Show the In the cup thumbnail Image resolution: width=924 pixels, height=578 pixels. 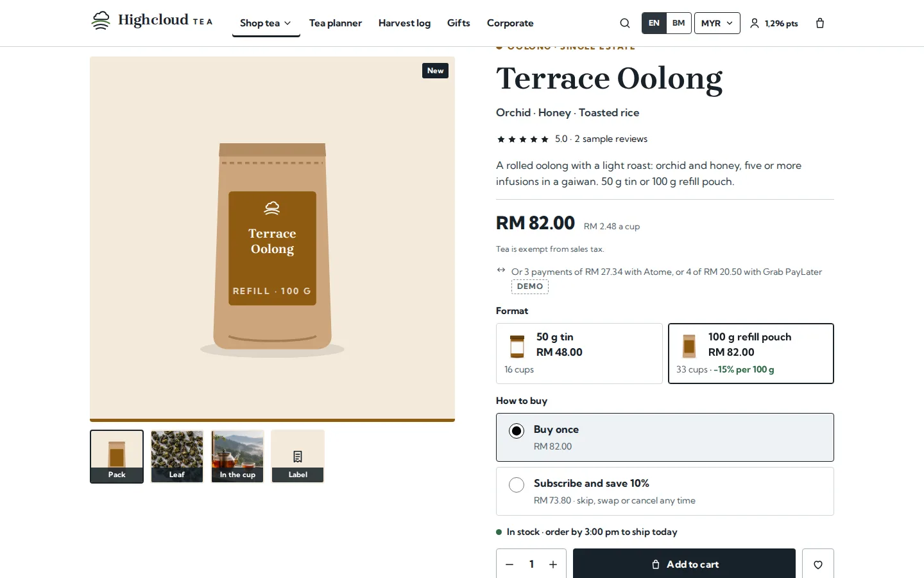(237, 457)
